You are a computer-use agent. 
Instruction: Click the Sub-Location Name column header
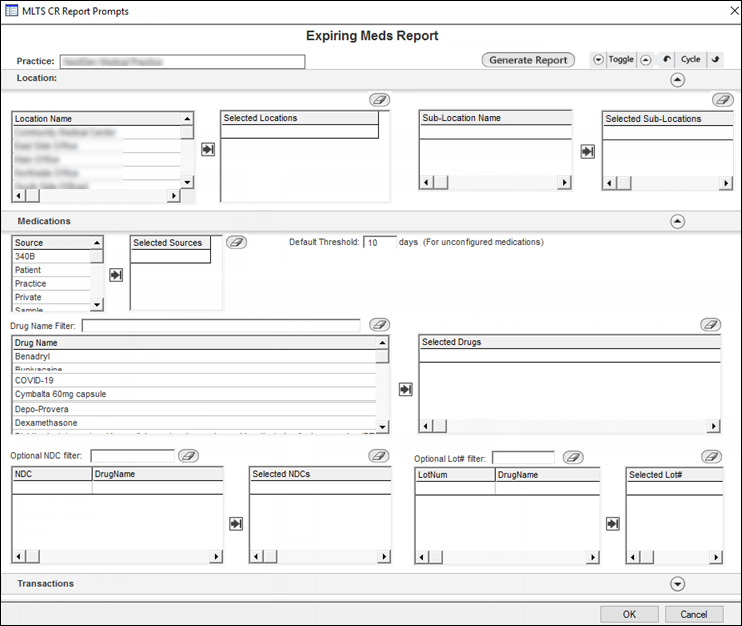click(496, 118)
